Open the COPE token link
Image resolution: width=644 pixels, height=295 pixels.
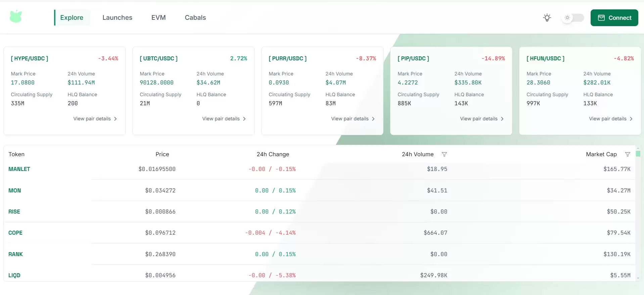(x=15, y=233)
